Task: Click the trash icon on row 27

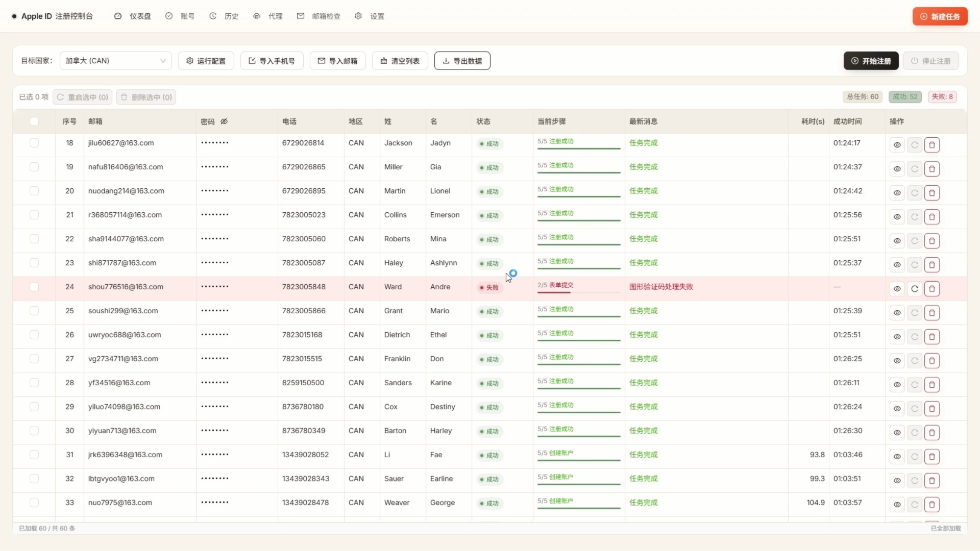Action: (x=932, y=361)
